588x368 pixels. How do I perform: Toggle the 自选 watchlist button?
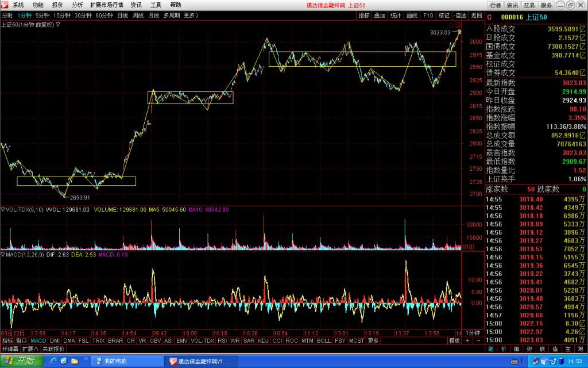coord(460,16)
